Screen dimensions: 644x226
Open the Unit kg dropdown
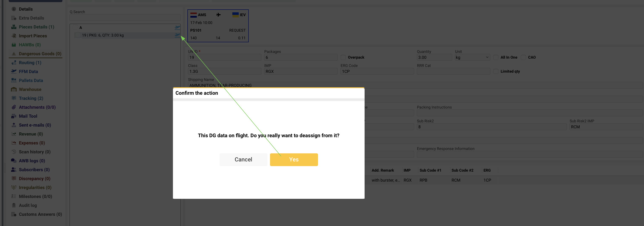click(x=472, y=57)
